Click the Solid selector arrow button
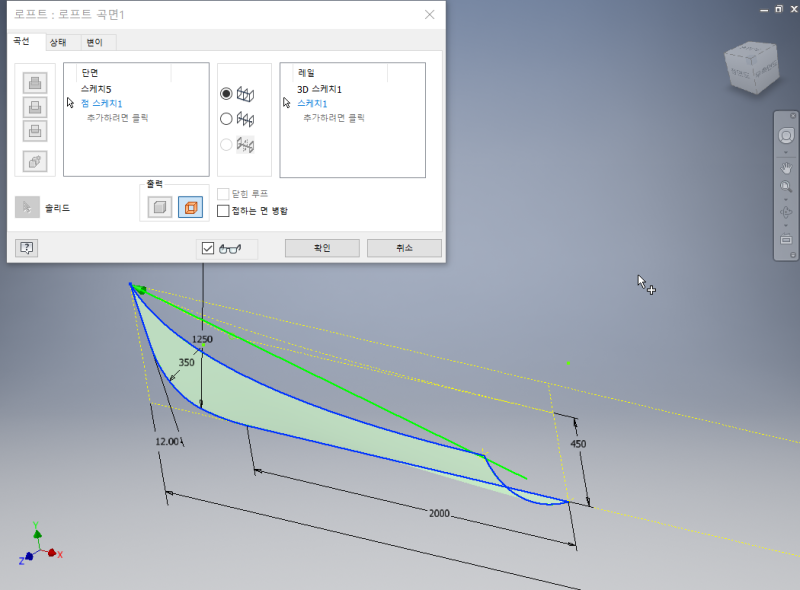 tap(27, 208)
